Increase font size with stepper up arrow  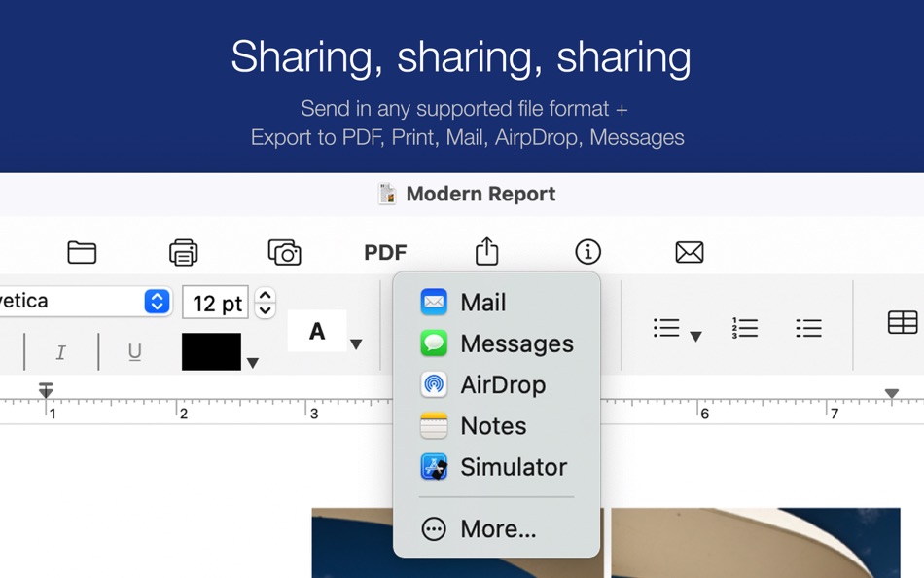pos(266,295)
